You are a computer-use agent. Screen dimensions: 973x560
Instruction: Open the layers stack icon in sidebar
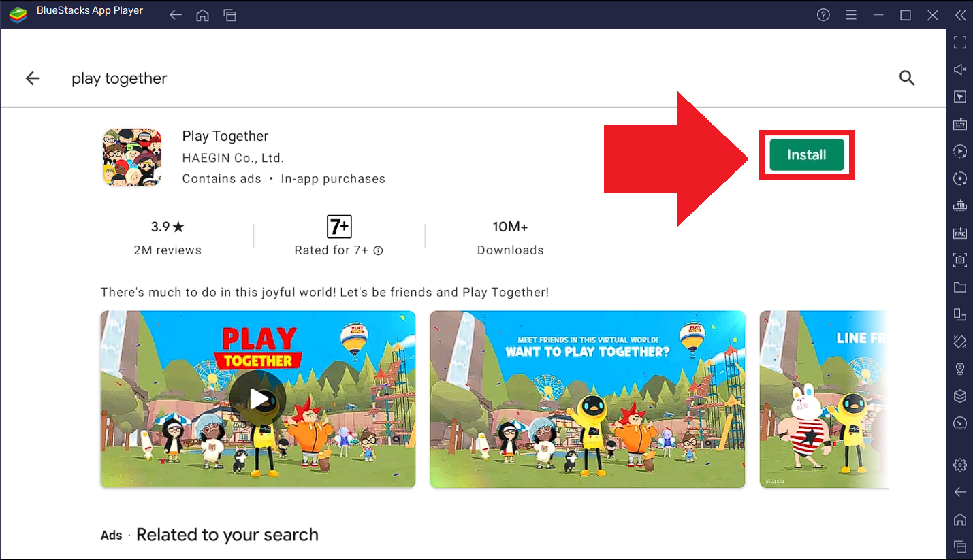point(960,396)
